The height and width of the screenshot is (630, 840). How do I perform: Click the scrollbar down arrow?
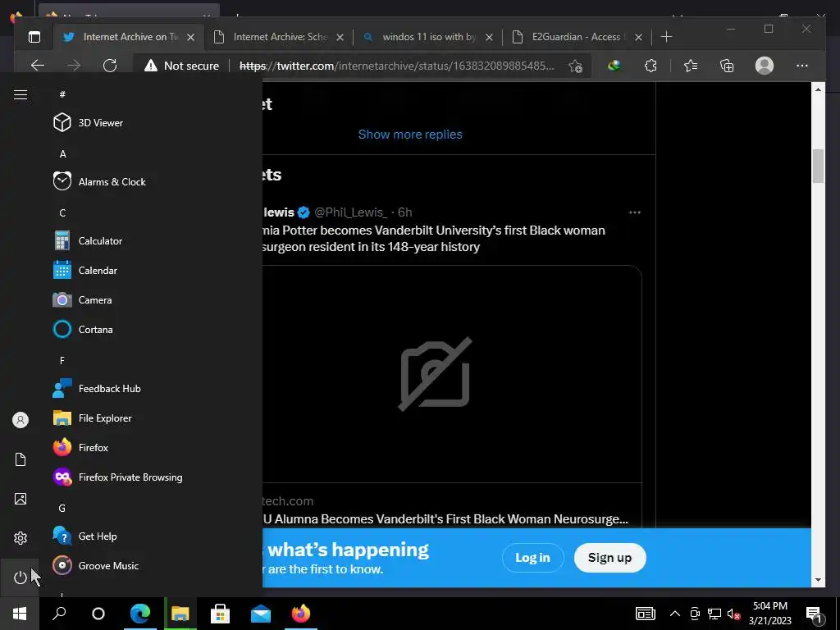[818, 580]
